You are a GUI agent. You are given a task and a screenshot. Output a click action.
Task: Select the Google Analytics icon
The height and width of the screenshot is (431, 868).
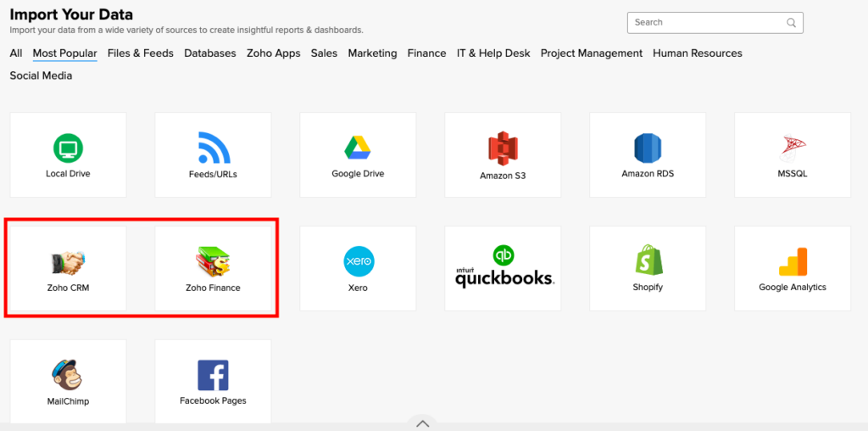tap(793, 261)
